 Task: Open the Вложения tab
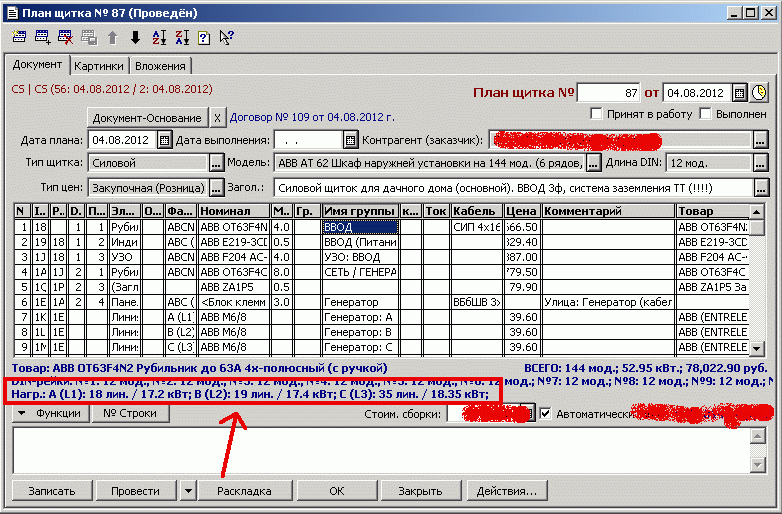tap(160, 66)
